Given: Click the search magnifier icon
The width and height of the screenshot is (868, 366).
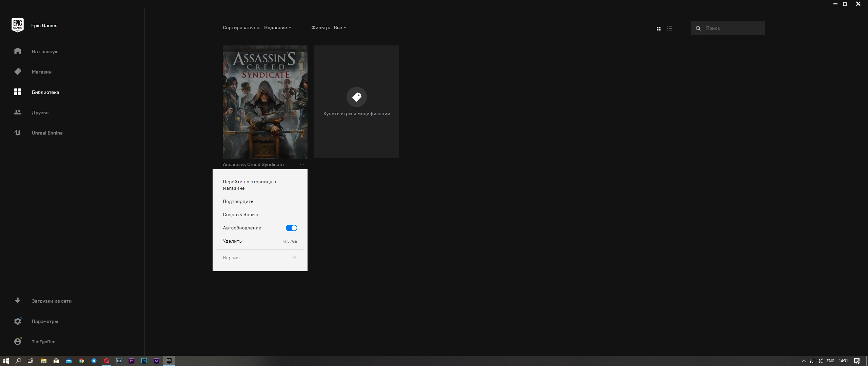Looking at the screenshot, I should (698, 28).
